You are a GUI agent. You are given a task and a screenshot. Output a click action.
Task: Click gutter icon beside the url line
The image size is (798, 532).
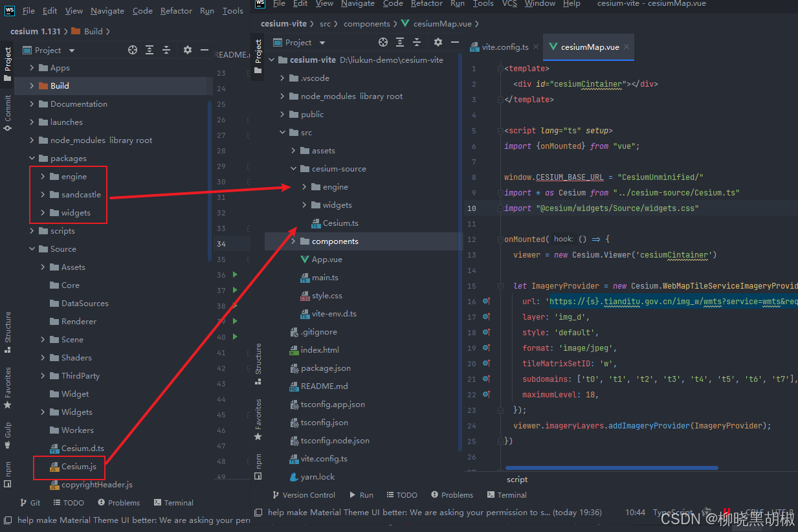(487, 302)
